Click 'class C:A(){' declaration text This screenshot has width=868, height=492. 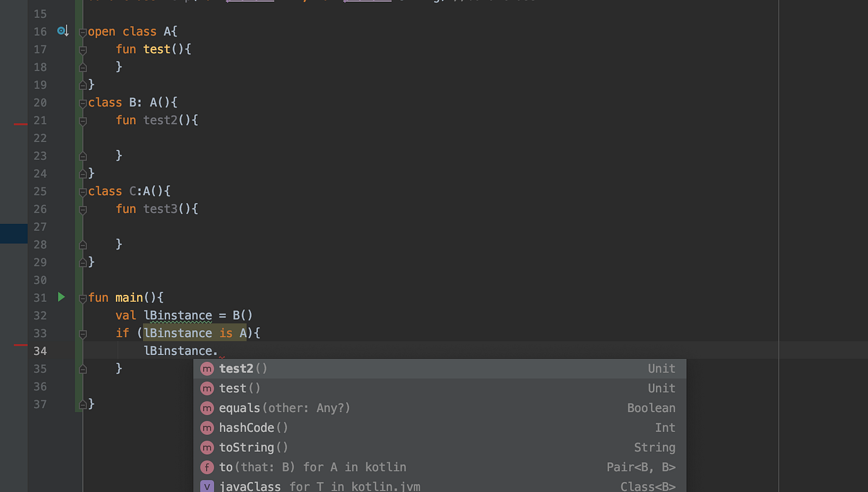[x=130, y=191]
